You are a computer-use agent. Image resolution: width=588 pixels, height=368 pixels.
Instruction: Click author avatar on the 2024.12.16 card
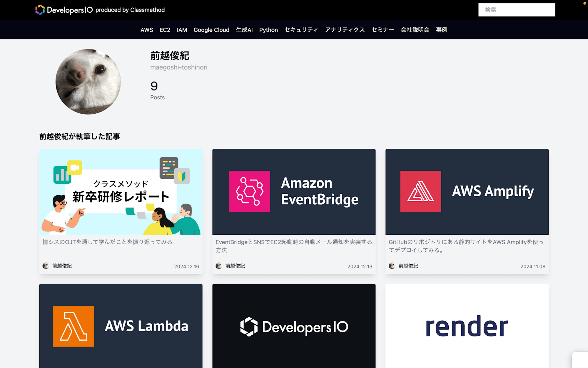tap(46, 266)
